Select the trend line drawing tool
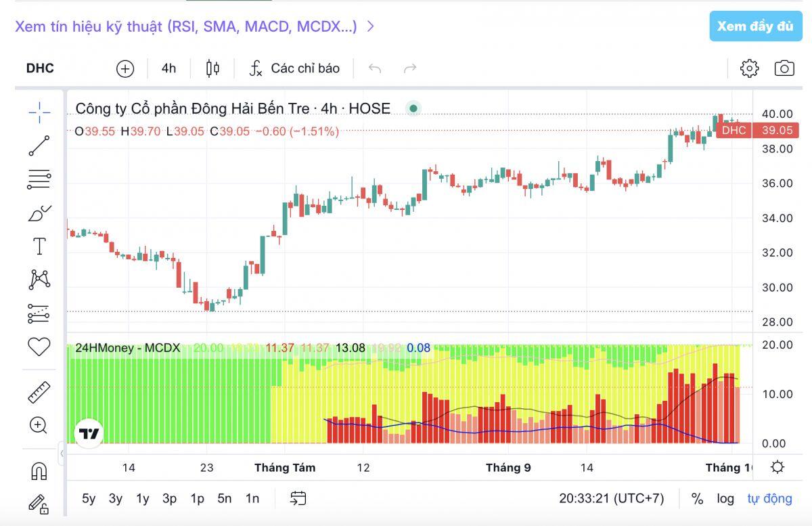This screenshot has width=812, height=526. 39,146
